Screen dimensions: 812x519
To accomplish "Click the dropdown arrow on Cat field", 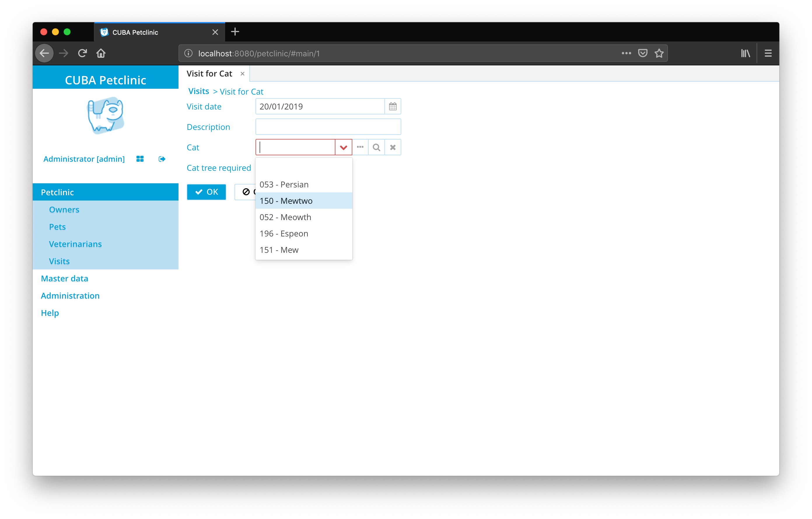I will coord(344,147).
